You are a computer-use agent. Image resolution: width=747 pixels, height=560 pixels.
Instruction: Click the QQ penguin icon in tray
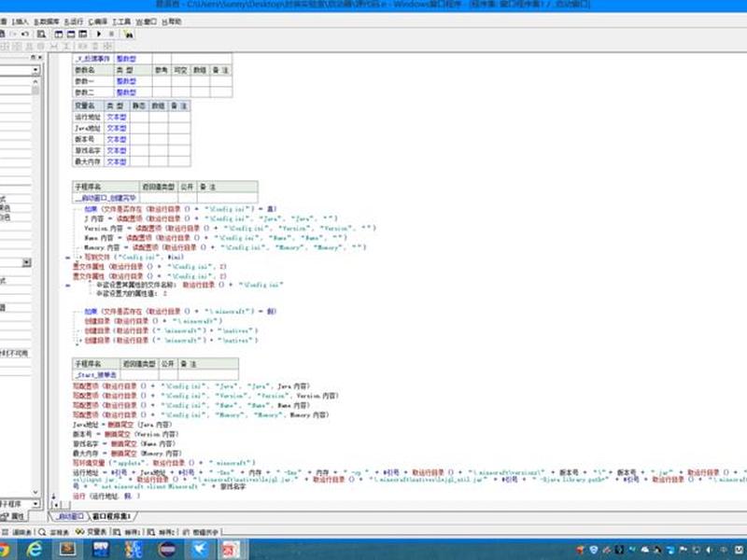657,550
